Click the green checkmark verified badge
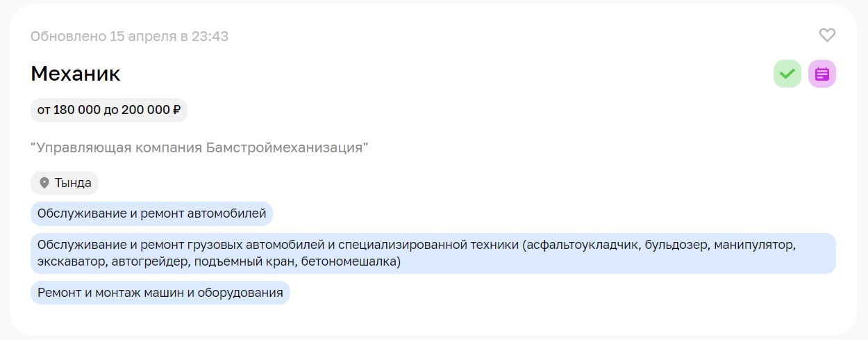 point(787,74)
